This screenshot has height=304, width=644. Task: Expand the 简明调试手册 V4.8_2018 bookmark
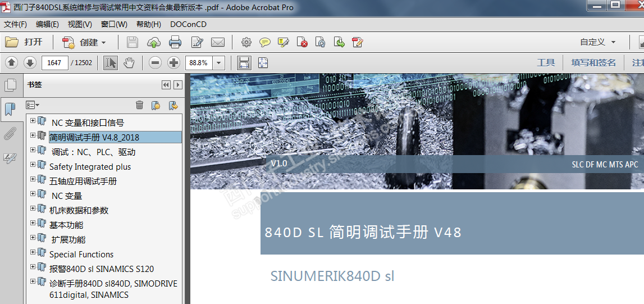[x=33, y=135]
